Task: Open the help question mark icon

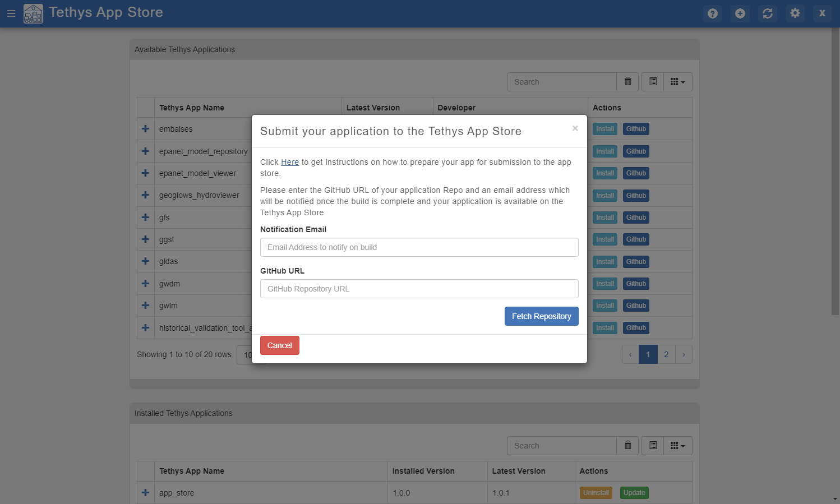Action: (x=713, y=13)
